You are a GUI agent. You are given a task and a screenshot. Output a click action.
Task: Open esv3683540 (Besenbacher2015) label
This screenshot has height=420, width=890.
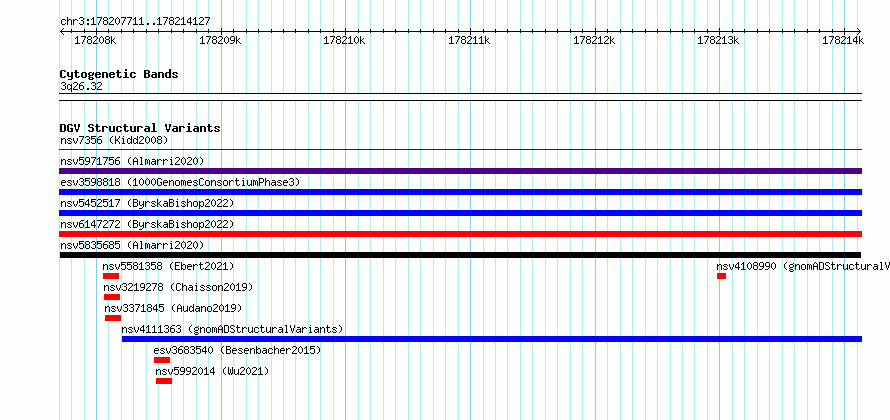point(237,350)
